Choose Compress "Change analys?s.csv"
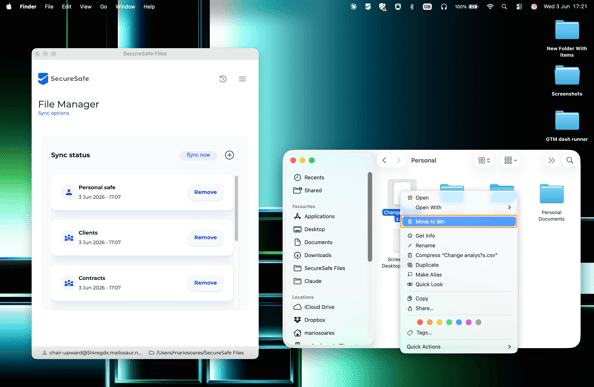This screenshot has width=594, height=387. coord(459,255)
